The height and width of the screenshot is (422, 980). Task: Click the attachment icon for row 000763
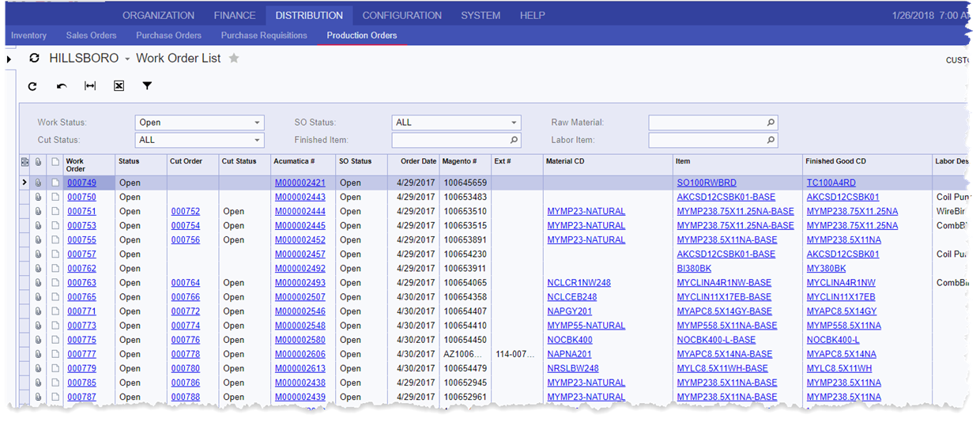click(39, 283)
